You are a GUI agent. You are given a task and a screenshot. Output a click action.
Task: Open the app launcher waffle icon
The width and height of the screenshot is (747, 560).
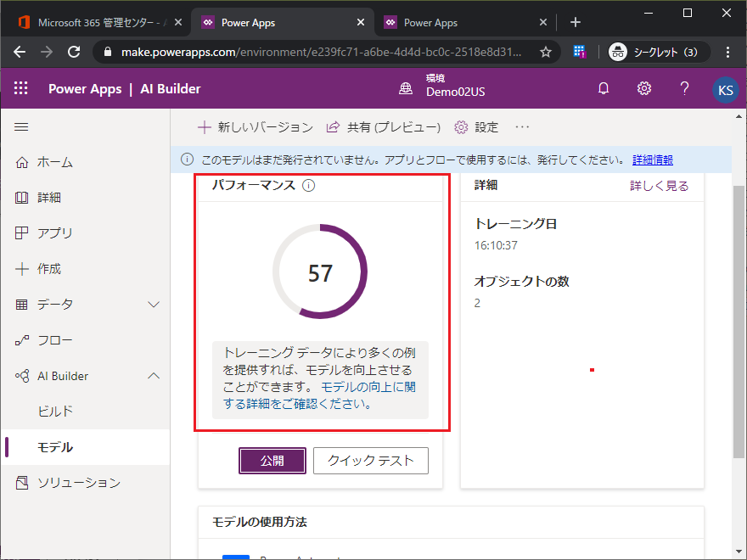[21, 89]
